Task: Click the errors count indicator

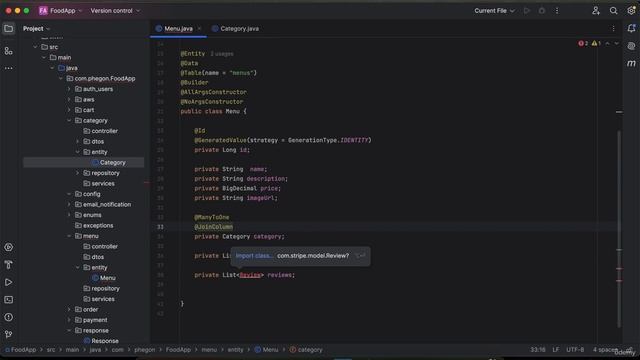Action: 583,43
